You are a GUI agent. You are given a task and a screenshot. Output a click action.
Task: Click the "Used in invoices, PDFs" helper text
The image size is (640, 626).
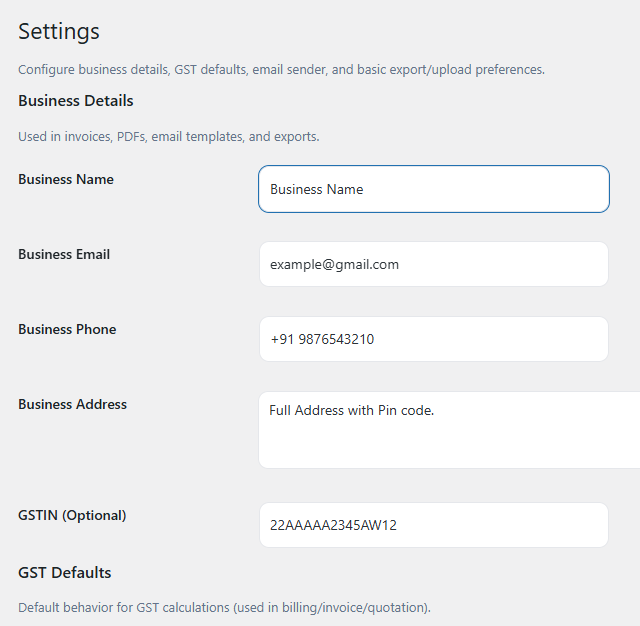point(169,136)
